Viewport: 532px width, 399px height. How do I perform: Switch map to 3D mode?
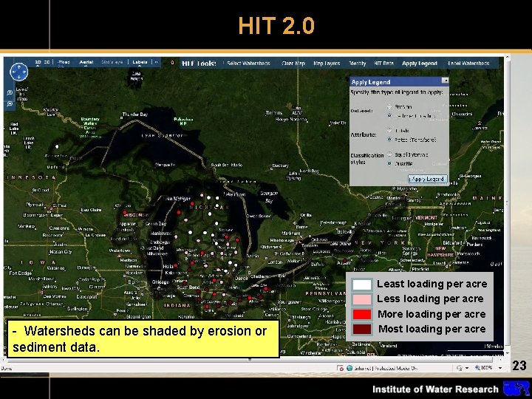pos(47,62)
